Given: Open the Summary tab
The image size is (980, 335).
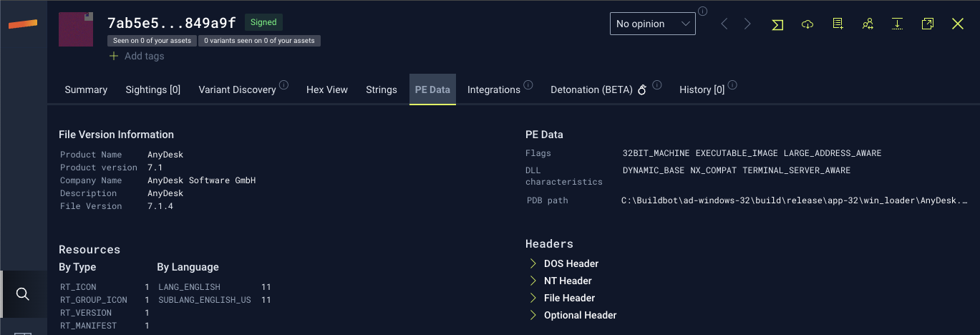Looking at the screenshot, I should pyautogui.click(x=86, y=89).
